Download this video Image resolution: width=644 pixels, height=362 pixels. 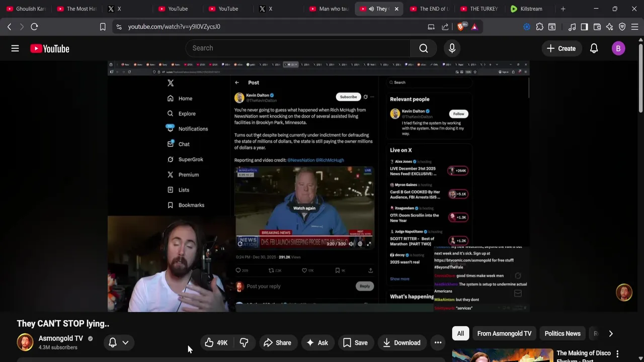coord(401,343)
